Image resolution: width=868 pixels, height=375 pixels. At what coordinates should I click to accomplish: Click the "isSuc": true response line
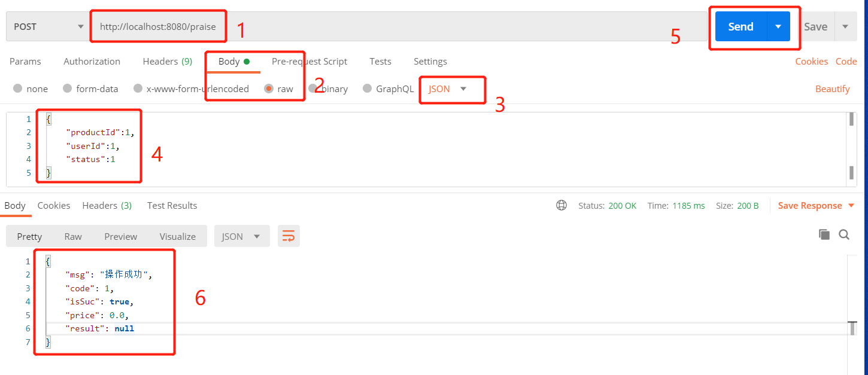coord(99,302)
